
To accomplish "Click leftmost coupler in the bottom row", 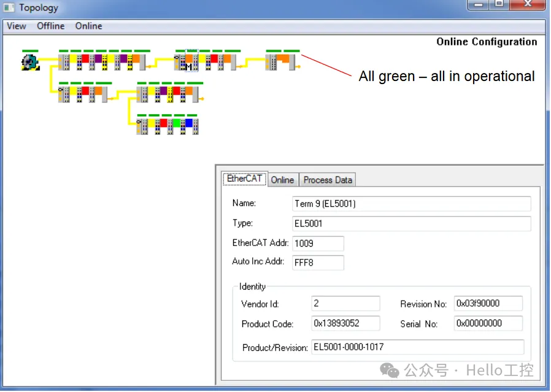I will click(x=142, y=126).
